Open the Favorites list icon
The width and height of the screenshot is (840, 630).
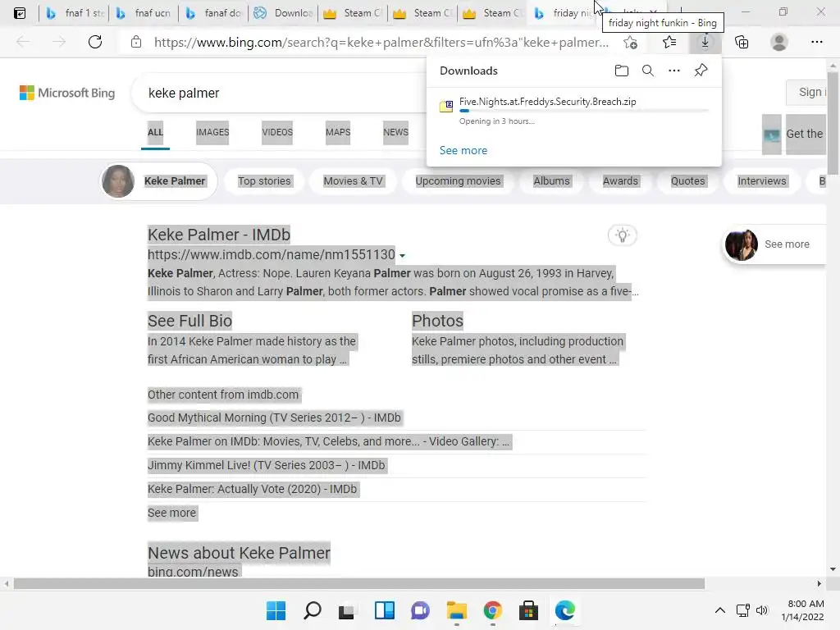[x=669, y=42]
